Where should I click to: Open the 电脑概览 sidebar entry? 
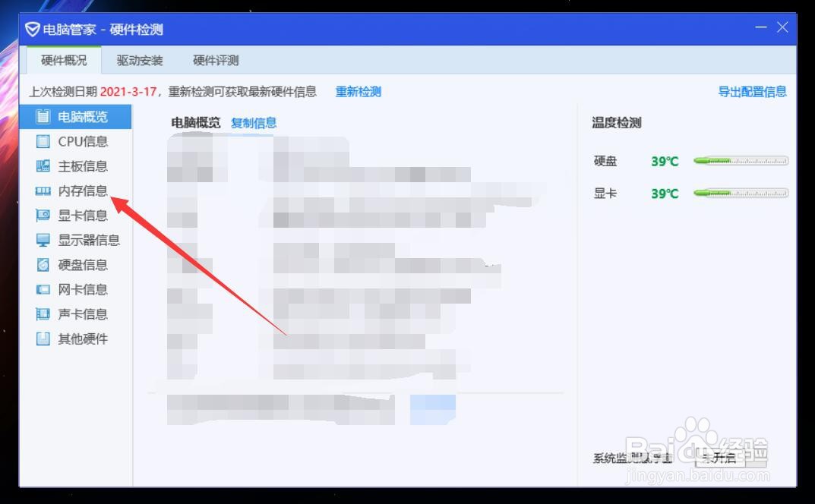[75, 116]
